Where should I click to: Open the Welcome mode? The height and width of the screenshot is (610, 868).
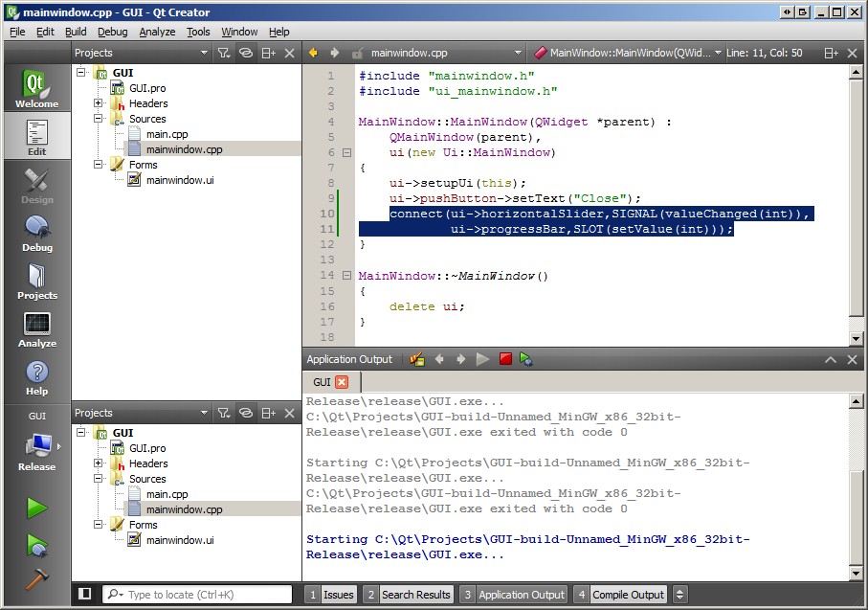[36, 87]
